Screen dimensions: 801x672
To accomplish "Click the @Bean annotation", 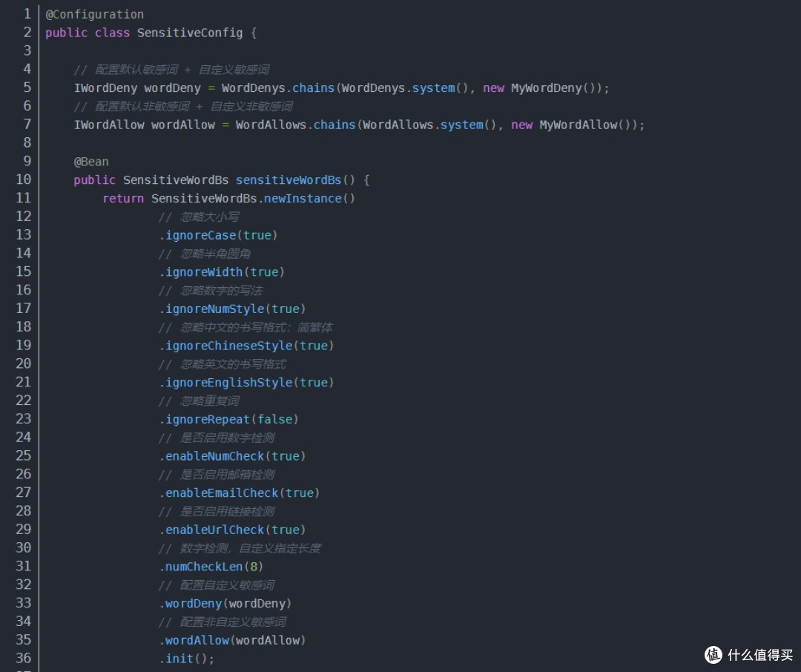I will click(x=91, y=162).
